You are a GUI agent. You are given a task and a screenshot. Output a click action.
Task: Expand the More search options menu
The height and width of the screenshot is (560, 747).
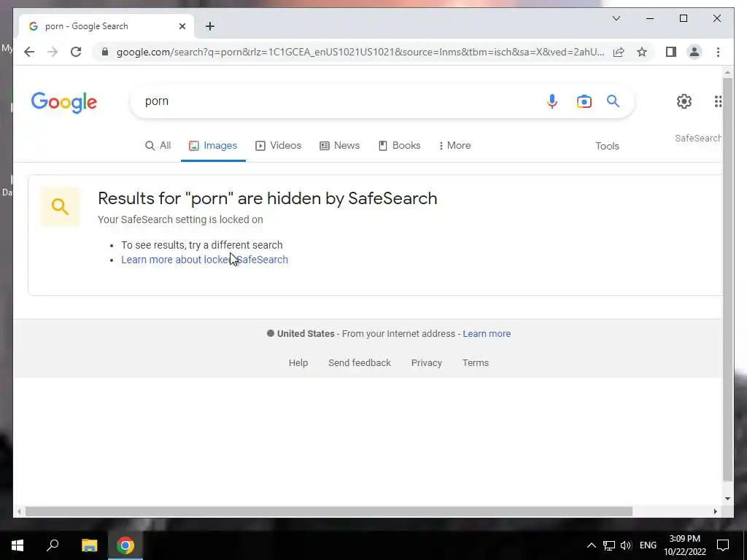click(x=454, y=145)
